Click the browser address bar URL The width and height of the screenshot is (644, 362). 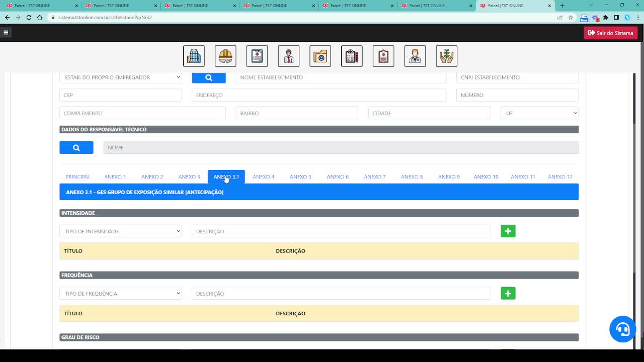pyautogui.click(x=105, y=17)
